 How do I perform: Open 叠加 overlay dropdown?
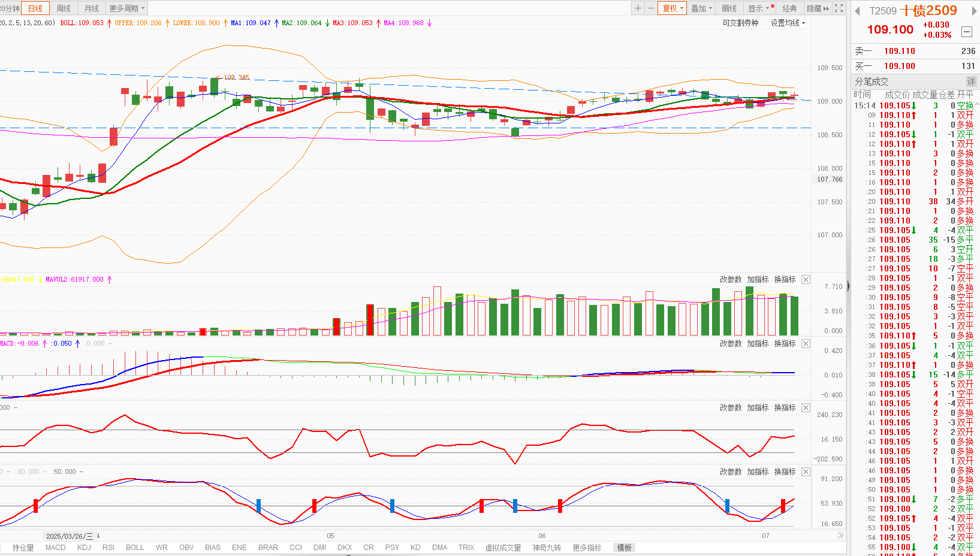(x=701, y=8)
